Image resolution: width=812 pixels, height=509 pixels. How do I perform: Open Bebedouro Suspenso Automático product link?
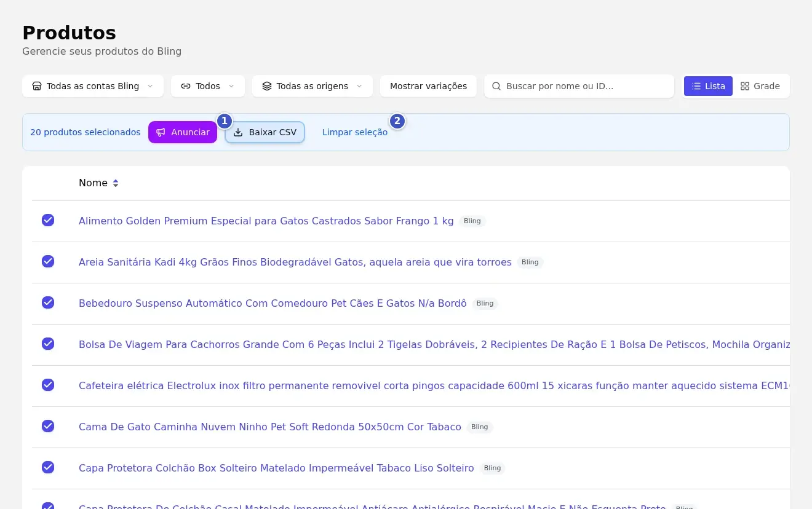(x=273, y=303)
